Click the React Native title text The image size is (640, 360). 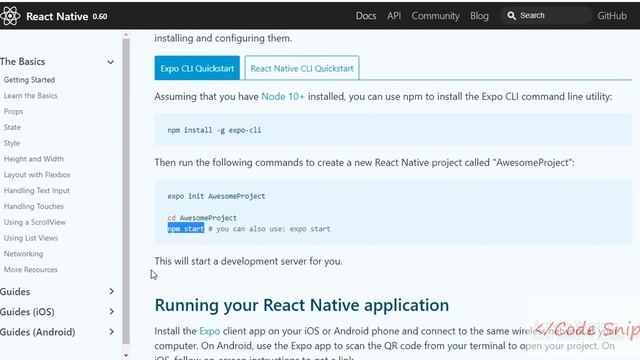coord(57,16)
